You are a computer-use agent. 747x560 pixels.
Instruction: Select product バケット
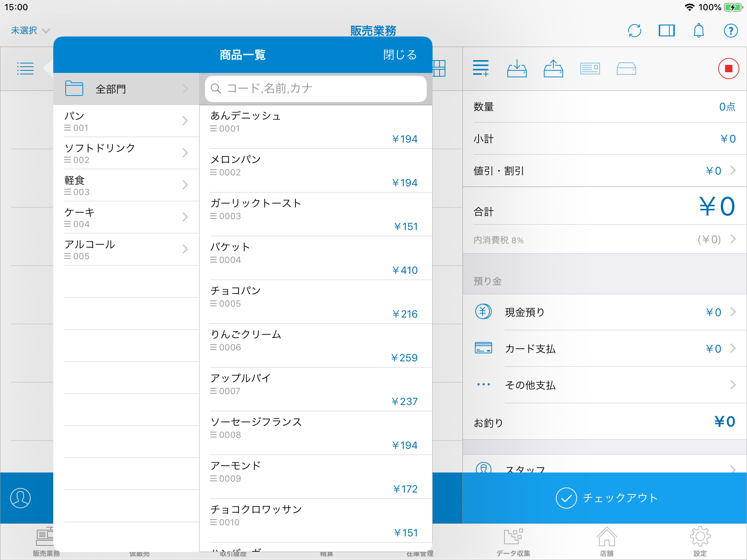click(x=316, y=258)
